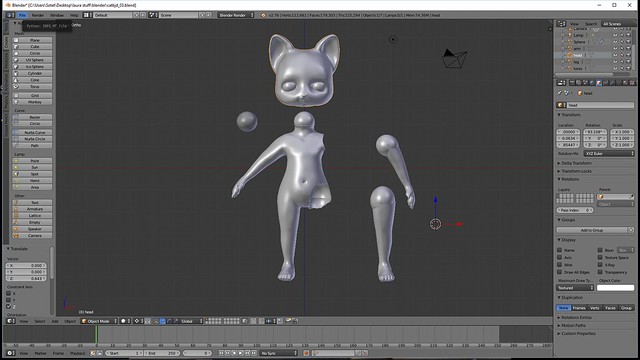This screenshot has width=640, height=360.
Task: Select the Sphere object in outliner
Action: pos(579,42)
